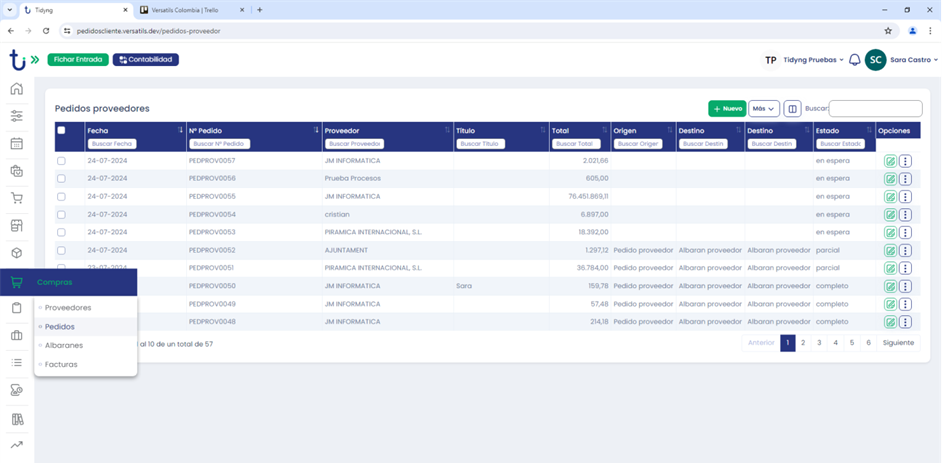Expand the Sara Castro user menu
This screenshot has width=942, height=463.
tap(910, 60)
